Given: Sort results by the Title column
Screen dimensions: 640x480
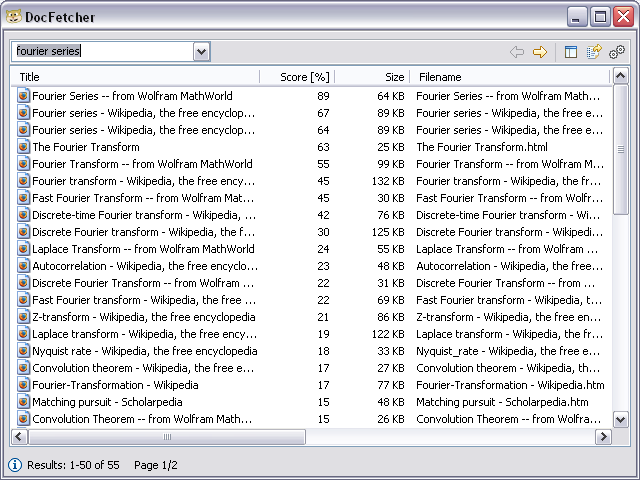Looking at the screenshot, I should 135,77.
